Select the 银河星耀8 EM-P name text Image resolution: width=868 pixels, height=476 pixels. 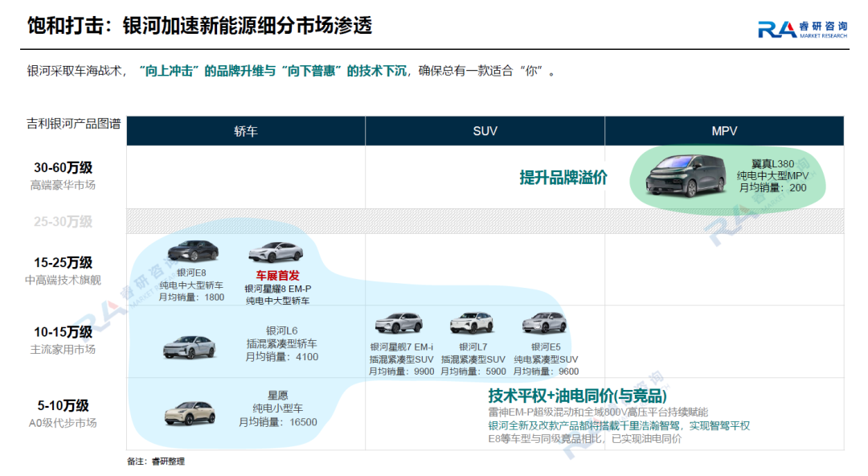(277, 289)
